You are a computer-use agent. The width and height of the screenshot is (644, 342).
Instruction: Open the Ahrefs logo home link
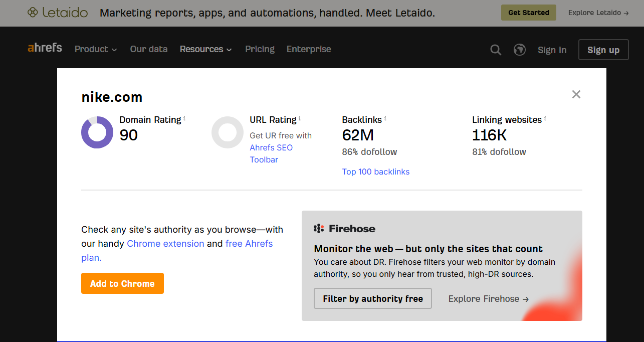pyautogui.click(x=45, y=48)
